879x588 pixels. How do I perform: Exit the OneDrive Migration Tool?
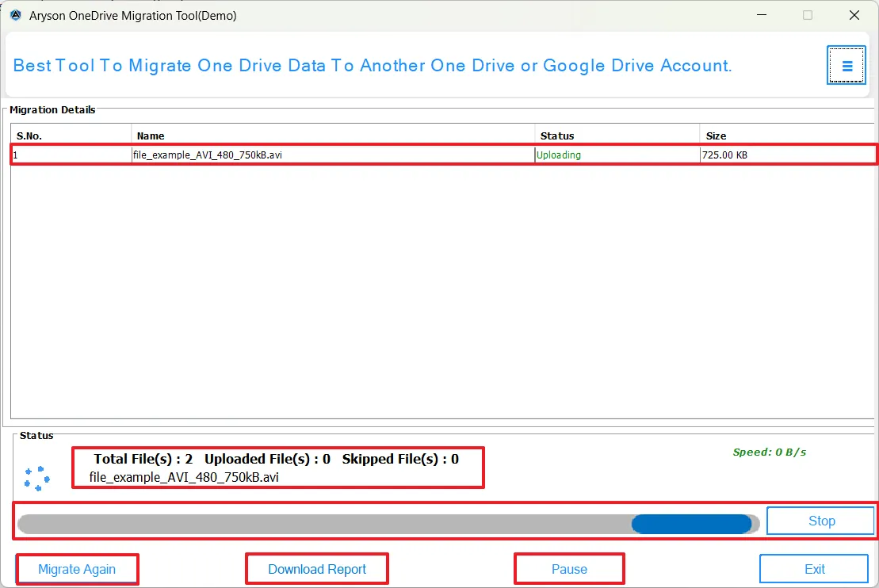[x=814, y=568]
